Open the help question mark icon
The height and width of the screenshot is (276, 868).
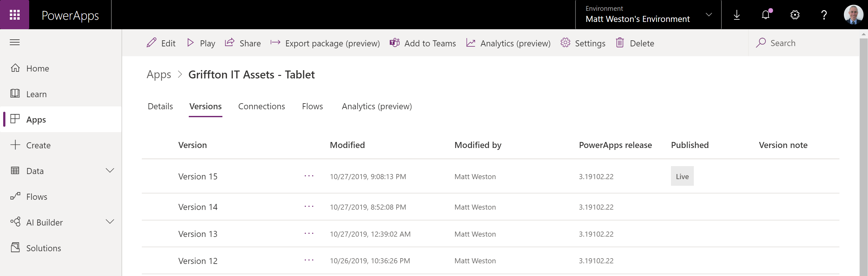pos(824,15)
